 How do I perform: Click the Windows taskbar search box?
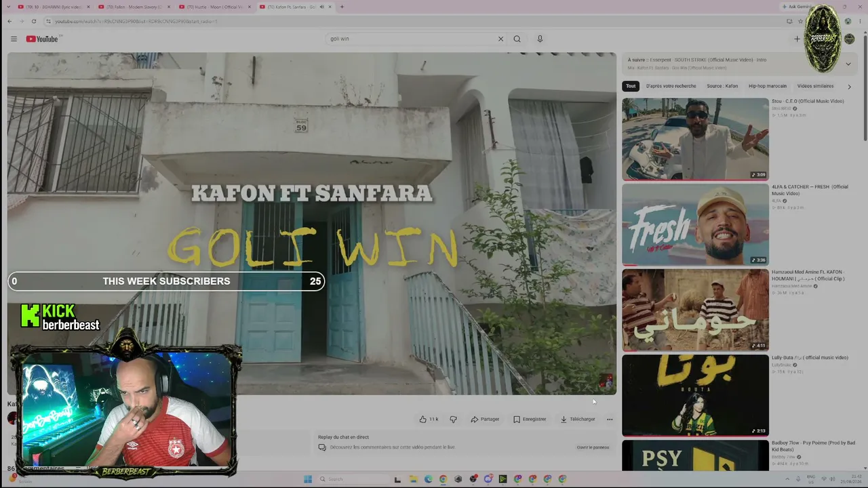[x=353, y=479]
